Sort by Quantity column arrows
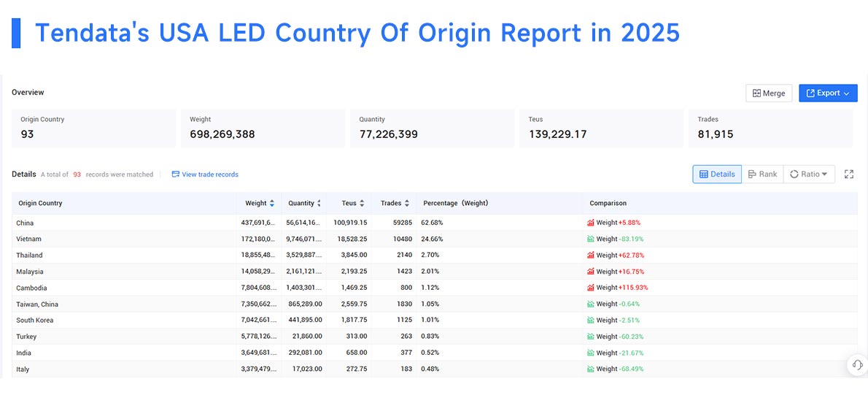The image size is (868, 414). point(319,204)
